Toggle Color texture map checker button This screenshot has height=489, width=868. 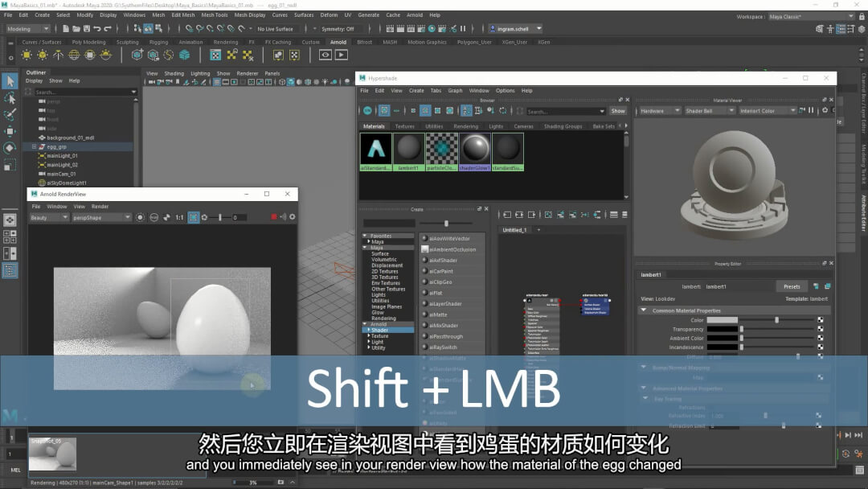[x=821, y=320]
